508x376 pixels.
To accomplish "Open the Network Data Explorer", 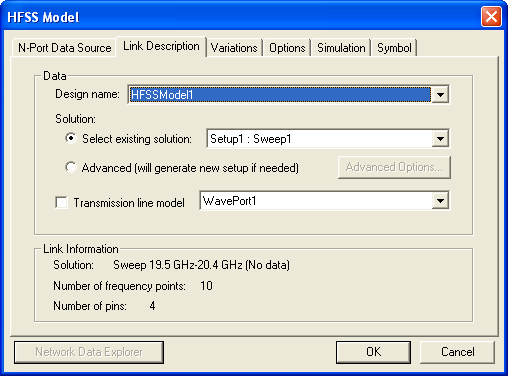I will [89, 352].
